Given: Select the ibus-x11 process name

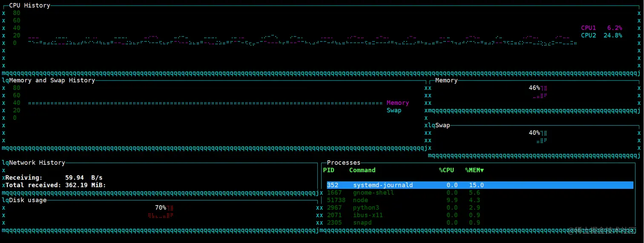Looking at the screenshot, I should pos(368,215).
